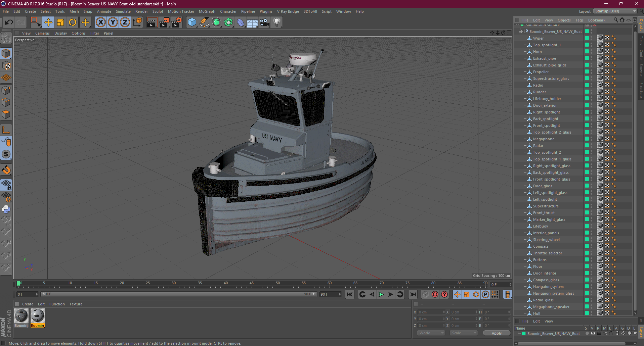
Task: Play animation forward
Action: [x=381, y=294]
